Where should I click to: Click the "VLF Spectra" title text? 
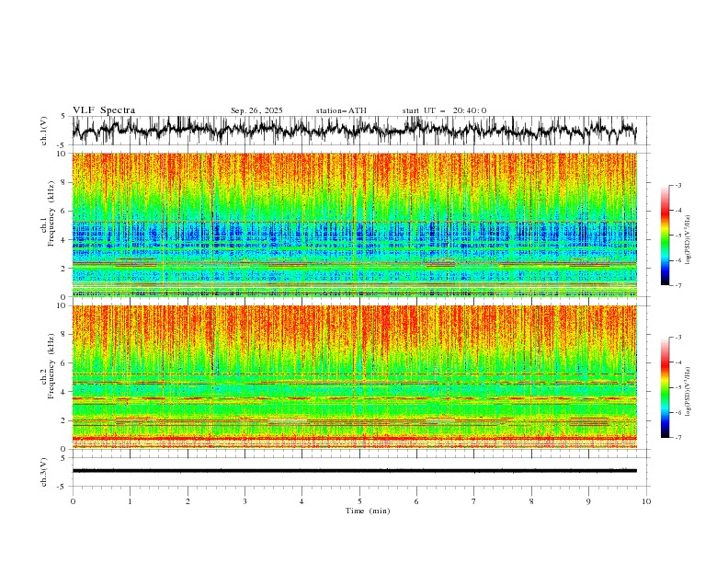tap(104, 110)
